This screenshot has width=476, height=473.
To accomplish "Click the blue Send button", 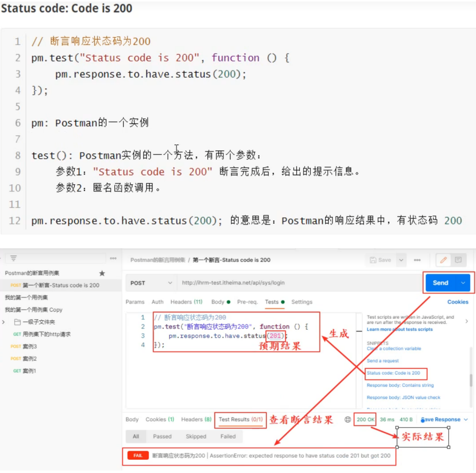I will click(x=440, y=283).
